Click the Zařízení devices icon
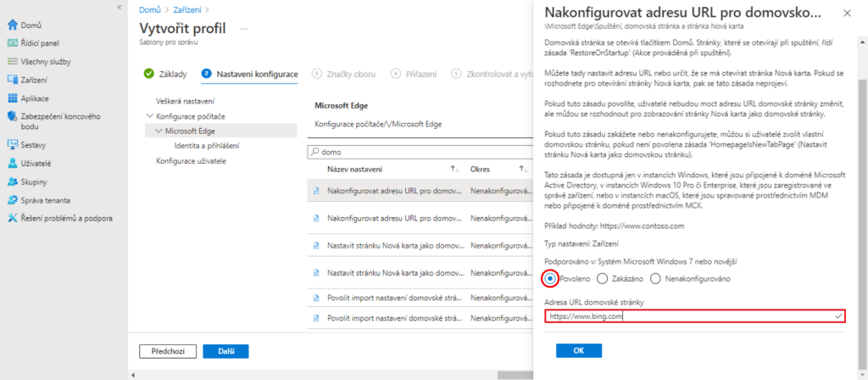868x380 pixels. tap(12, 80)
